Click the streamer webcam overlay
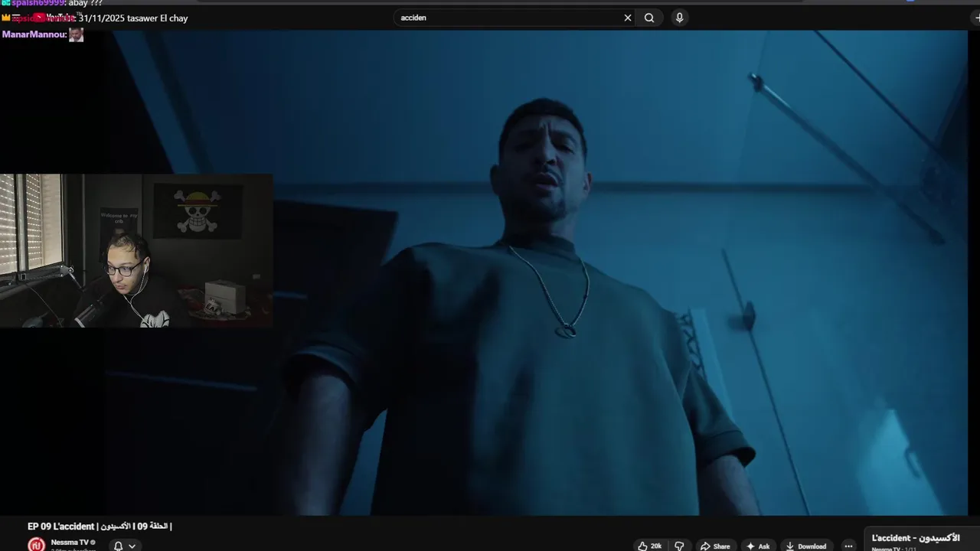Screen dimensions: 980x551 [x=136, y=250]
